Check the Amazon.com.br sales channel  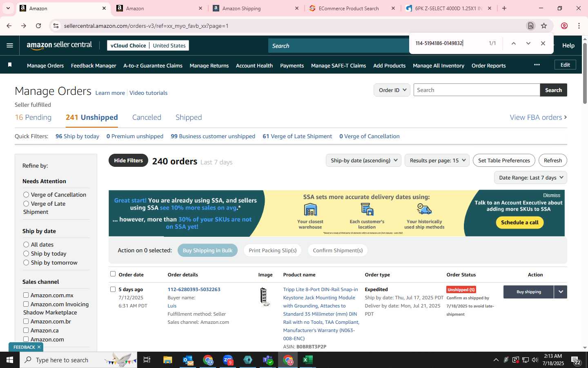[26, 321]
